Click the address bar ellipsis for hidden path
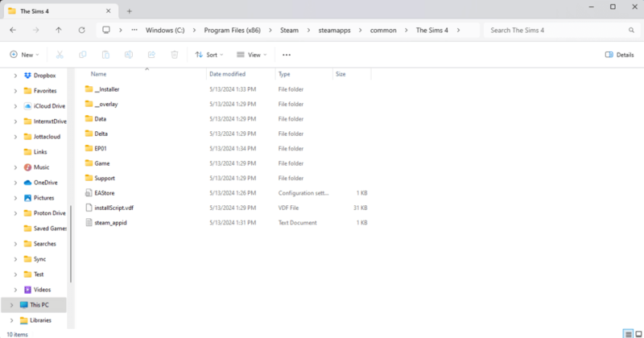Screen dimensions: 644x338 click(134, 30)
